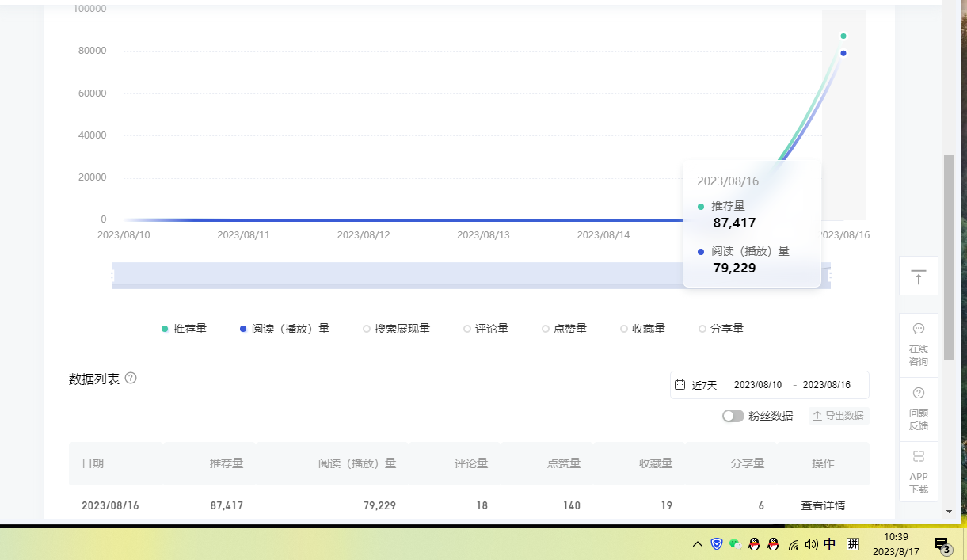Image resolution: width=967 pixels, height=560 pixels.
Task: Click the 阅读（播放）量 column header in table
Action: pyautogui.click(x=357, y=463)
